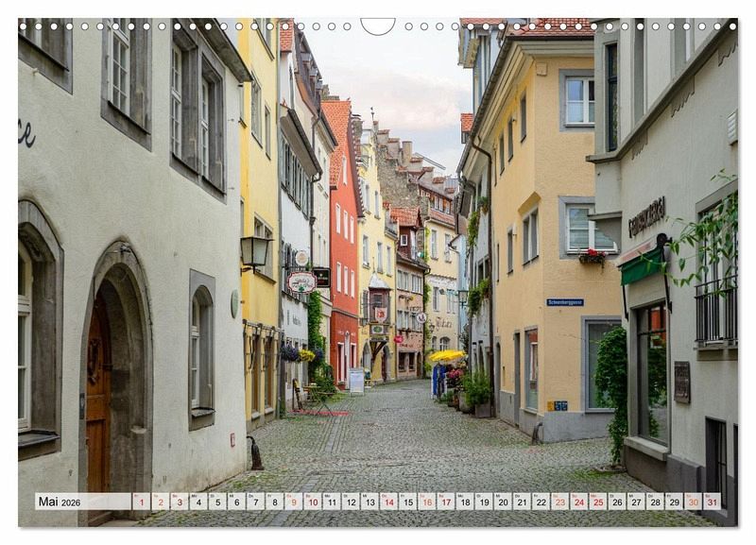The width and height of the screenshot is (756, 545).
Task: Click day 31 at the strip's end
Action: point(711,502)
